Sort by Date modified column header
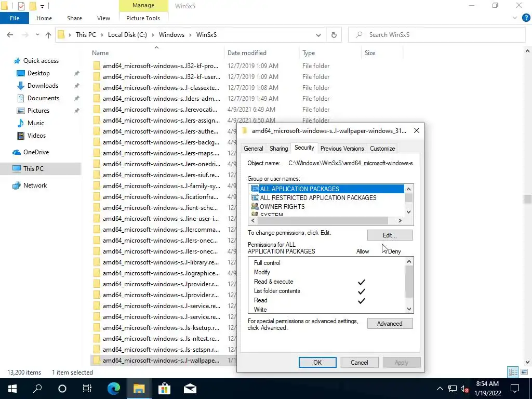532x399 pixels. coord(262,53)
